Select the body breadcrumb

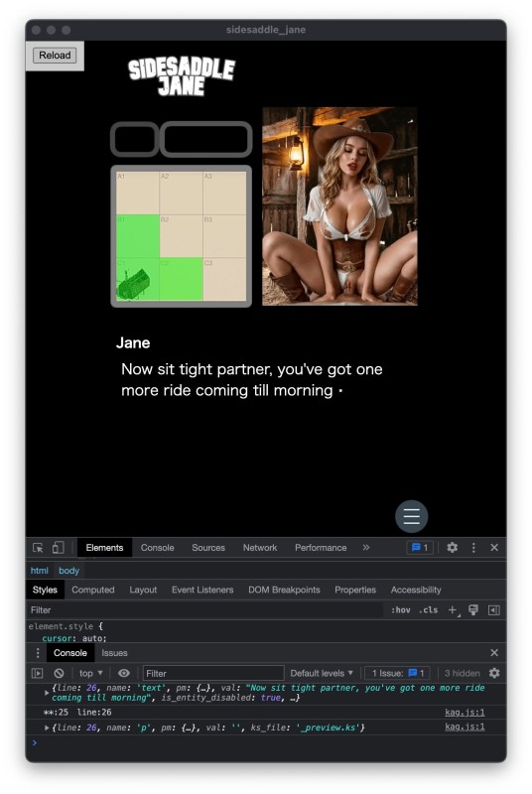click(x=68, y=571)
